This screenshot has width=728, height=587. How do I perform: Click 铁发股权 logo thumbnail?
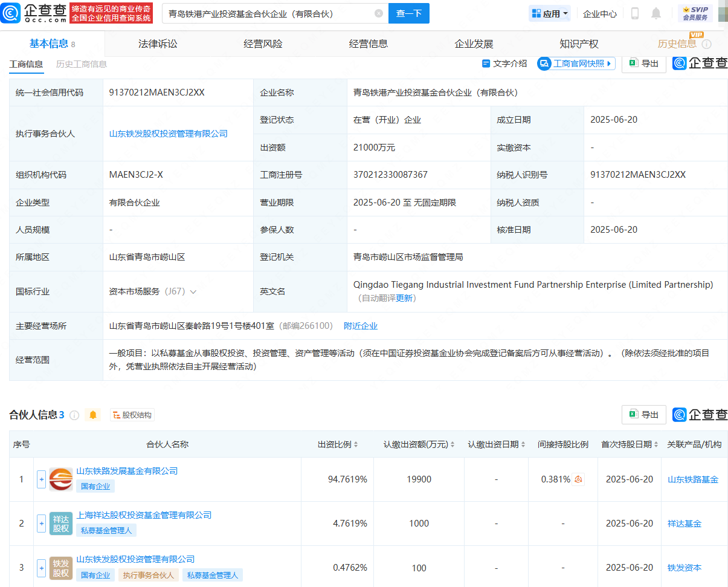click(60, 568)
